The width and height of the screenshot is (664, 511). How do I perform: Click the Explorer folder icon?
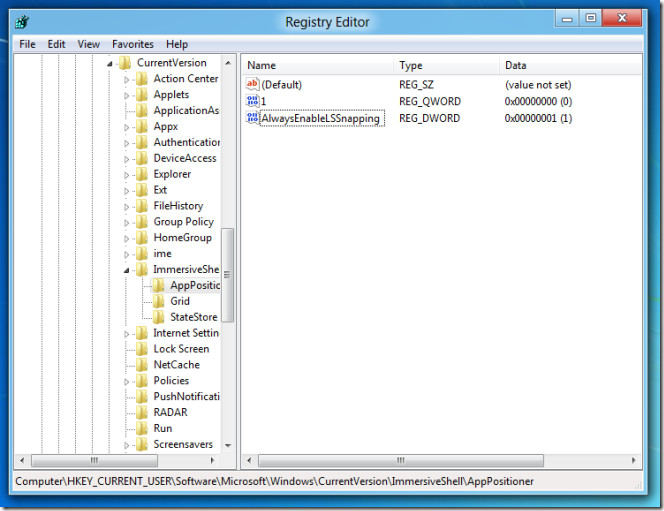coord(142,174)
